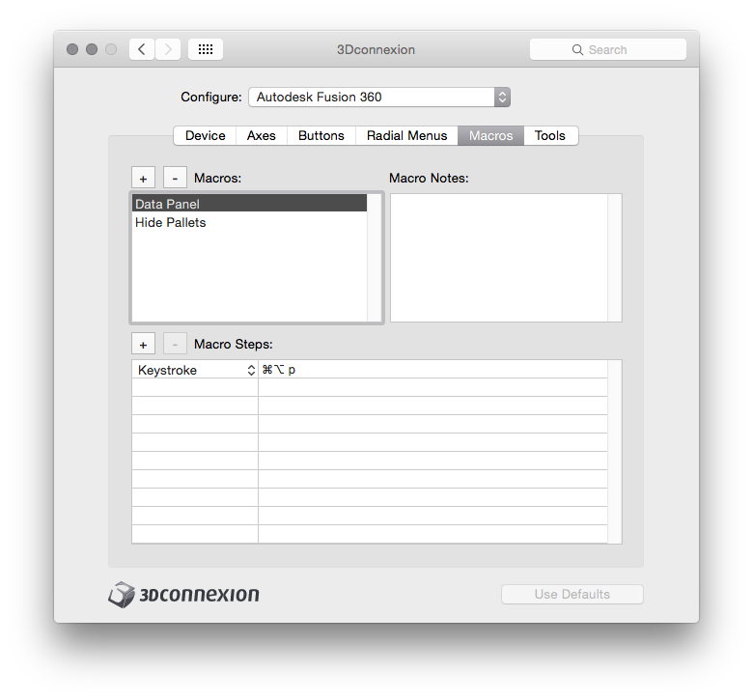Go forward with the right chevron button
Image resolution: width=753 pixels, height=700 pixels.
click(x=168, y=49)
